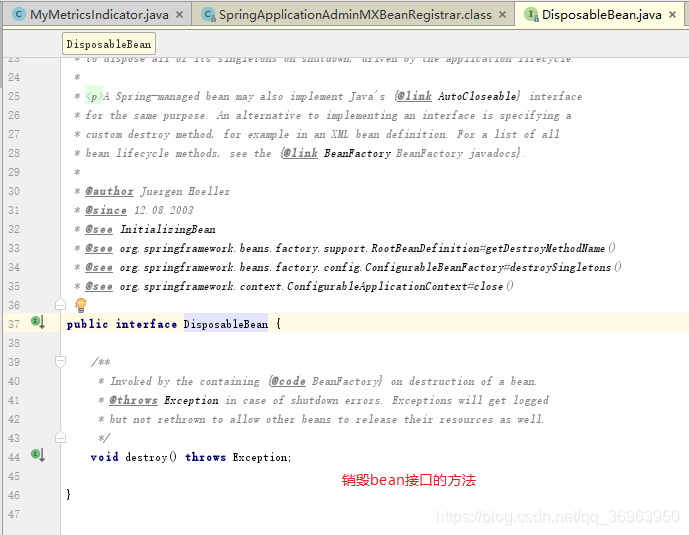Click the first BeanFactory link reference on line 28
This screenshot has width=689, height=535.
(357, 153)
